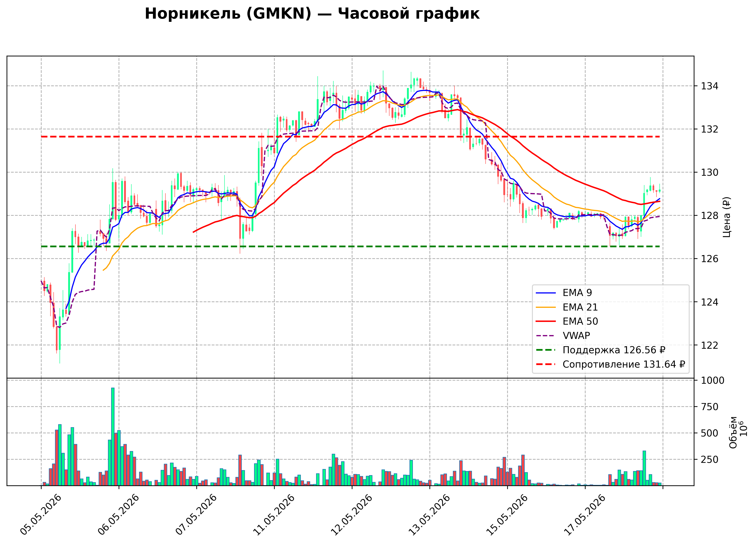
Task: Click the date label 05.05.2026
Action: 41,515
